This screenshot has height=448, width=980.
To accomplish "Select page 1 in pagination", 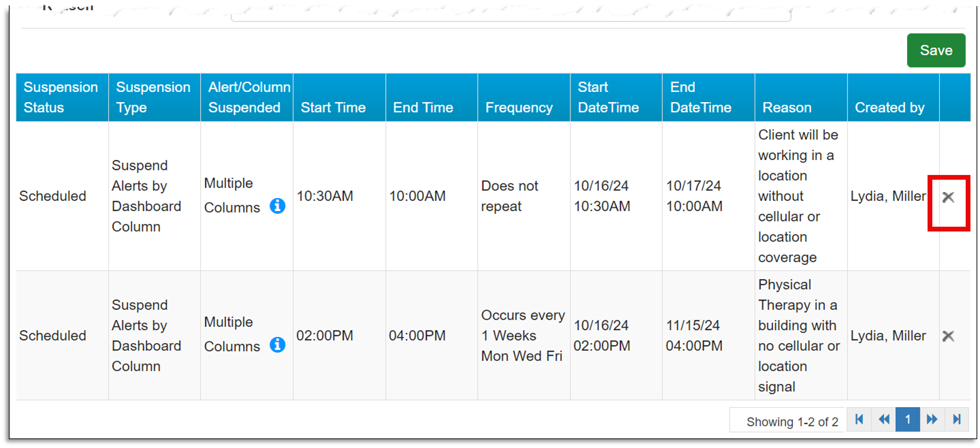I will pyautogui.click(x=907, y=419).
